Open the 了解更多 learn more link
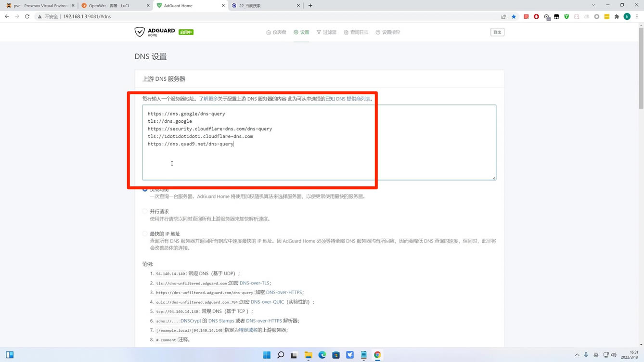644x362 pixels. (208, 99)
